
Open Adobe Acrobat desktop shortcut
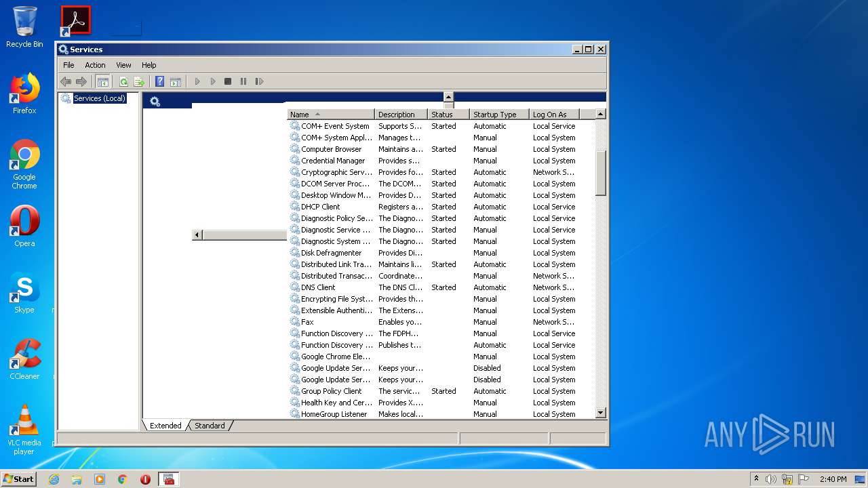(x=75, y=20)
